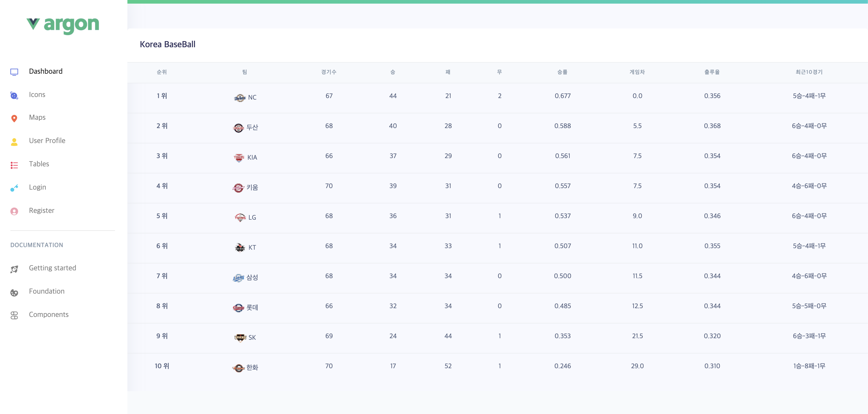The width and height of the screenshot is (868, 414).
Task: Open the User Profile menu item
Action: coord(47,141)
